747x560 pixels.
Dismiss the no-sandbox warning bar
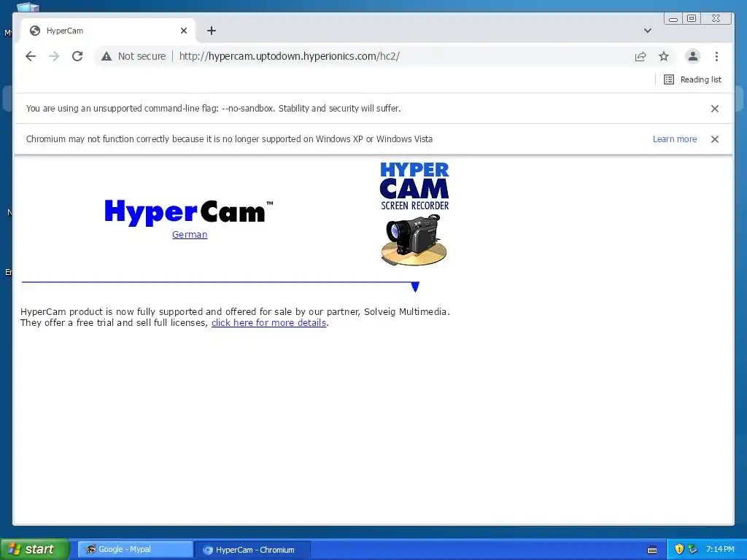[715, 109]
